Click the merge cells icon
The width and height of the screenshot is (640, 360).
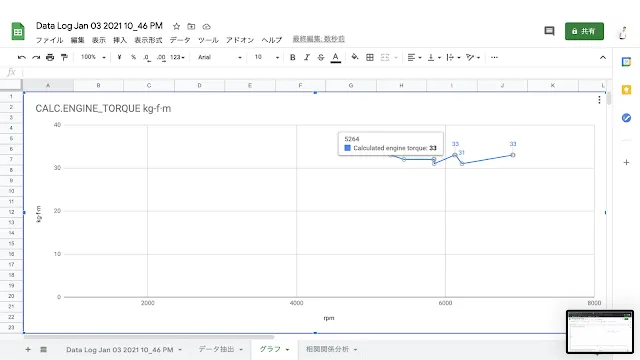point(385,58)
